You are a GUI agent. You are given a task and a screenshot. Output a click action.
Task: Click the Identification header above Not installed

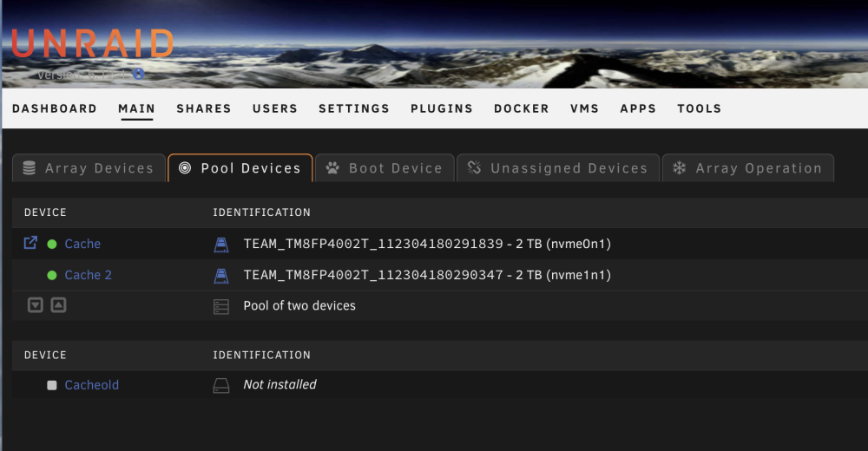262,356
